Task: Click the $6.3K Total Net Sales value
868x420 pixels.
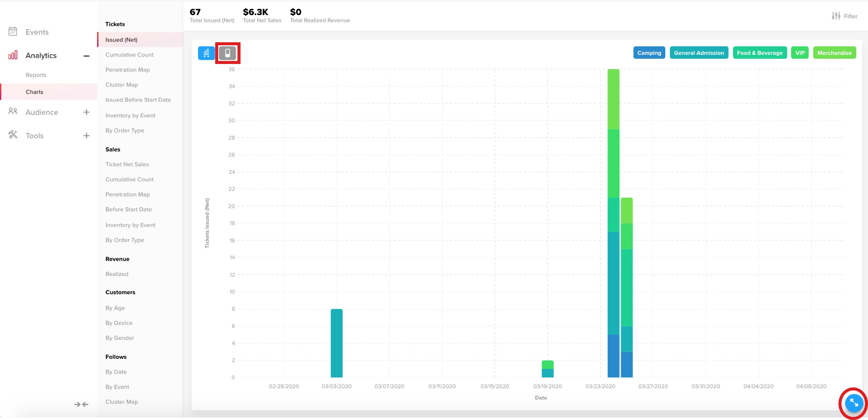Action: (255, 12)
